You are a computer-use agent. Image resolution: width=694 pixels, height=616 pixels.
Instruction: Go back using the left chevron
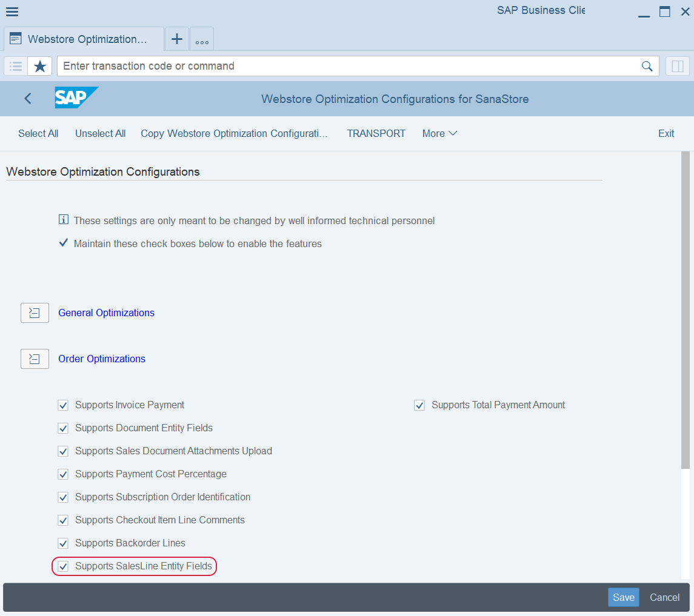(28, 99)
